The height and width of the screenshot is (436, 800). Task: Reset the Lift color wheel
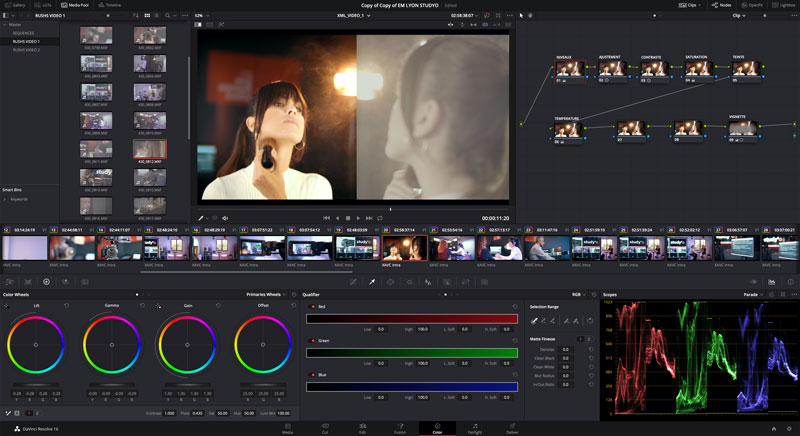pyautogui.click(x=66, y=305)
